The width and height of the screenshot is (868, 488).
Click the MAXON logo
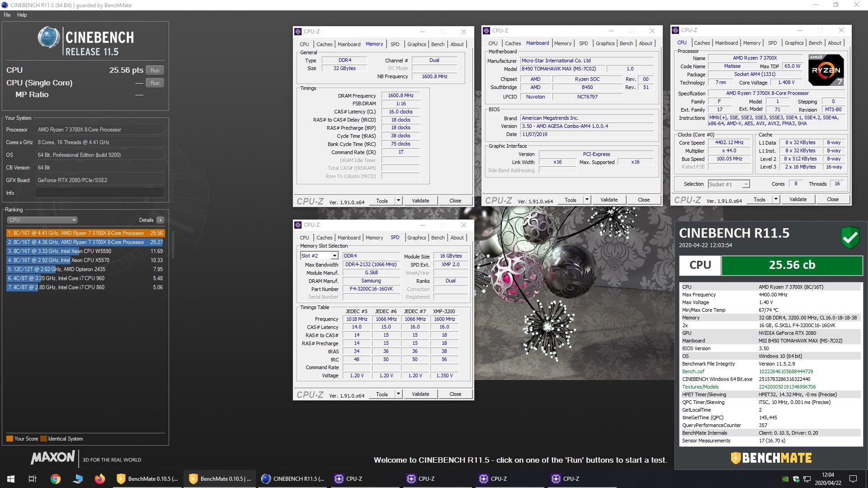[x=53, y=457]
